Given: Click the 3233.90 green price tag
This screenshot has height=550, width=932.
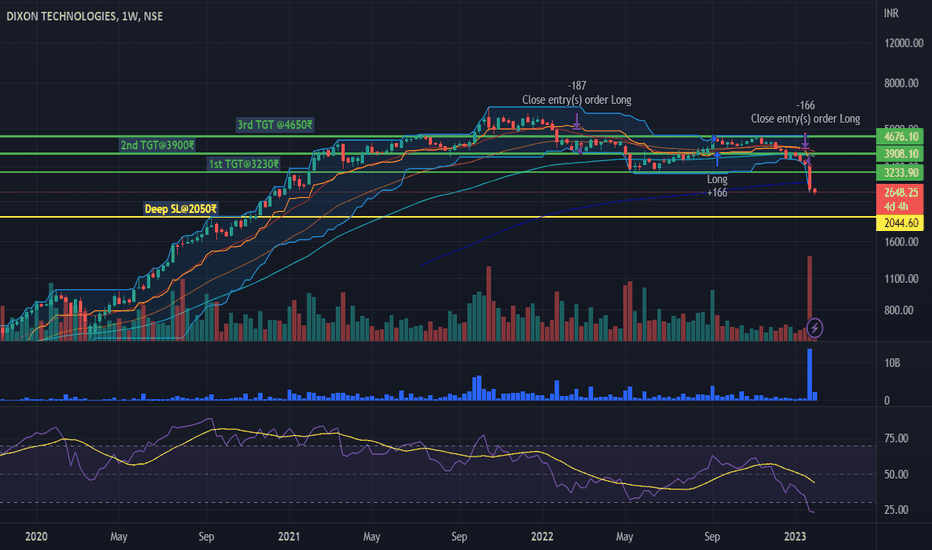Looking at the screenshot, I should (900, 172).
